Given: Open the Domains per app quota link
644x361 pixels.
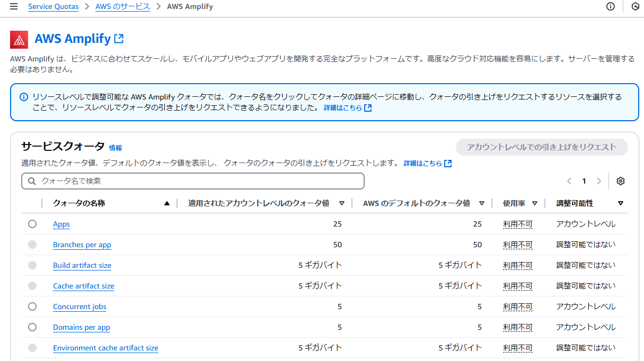Looking at the screenshot, I should pos(82,327).
